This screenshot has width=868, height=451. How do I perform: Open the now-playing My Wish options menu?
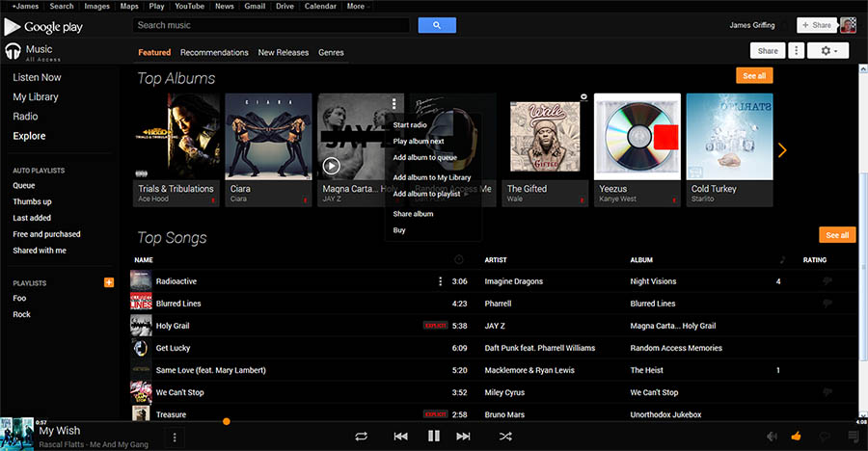click(175, 438)
